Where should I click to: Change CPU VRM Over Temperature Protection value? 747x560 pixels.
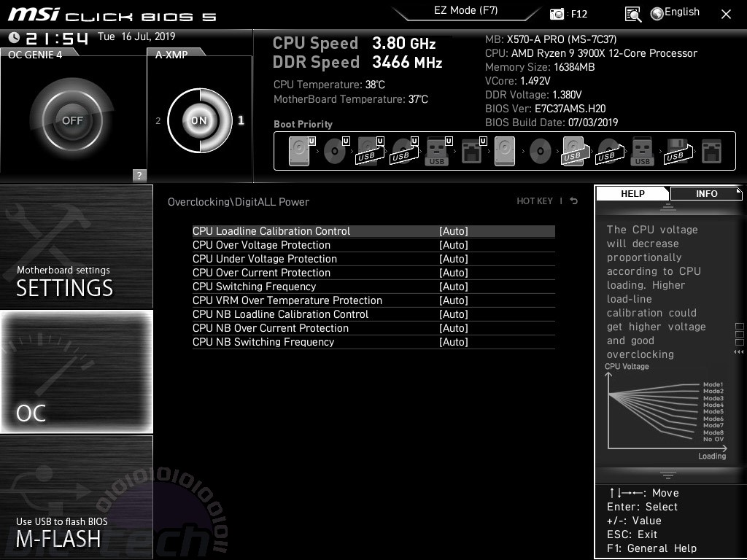454,300
